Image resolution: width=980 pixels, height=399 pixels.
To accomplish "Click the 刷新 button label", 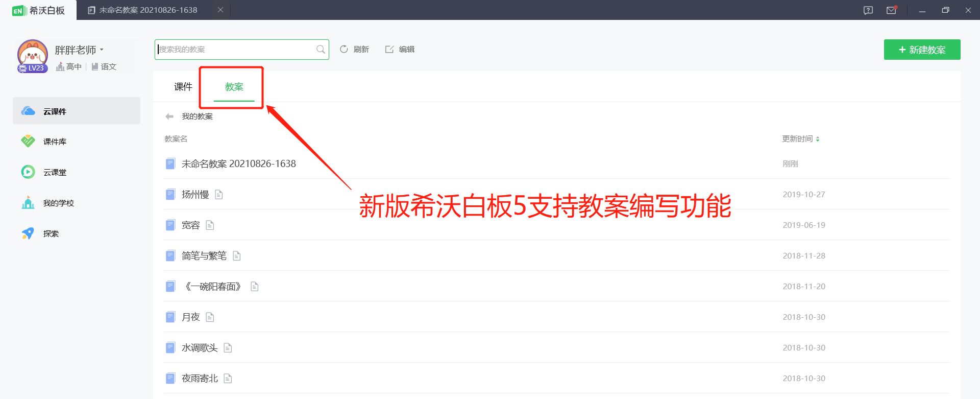I will coord(361,49).
